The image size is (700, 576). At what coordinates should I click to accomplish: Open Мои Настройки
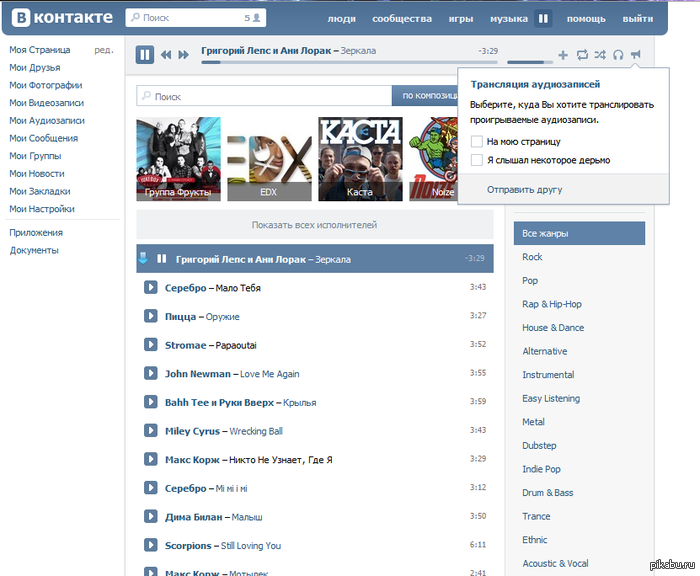42,209
